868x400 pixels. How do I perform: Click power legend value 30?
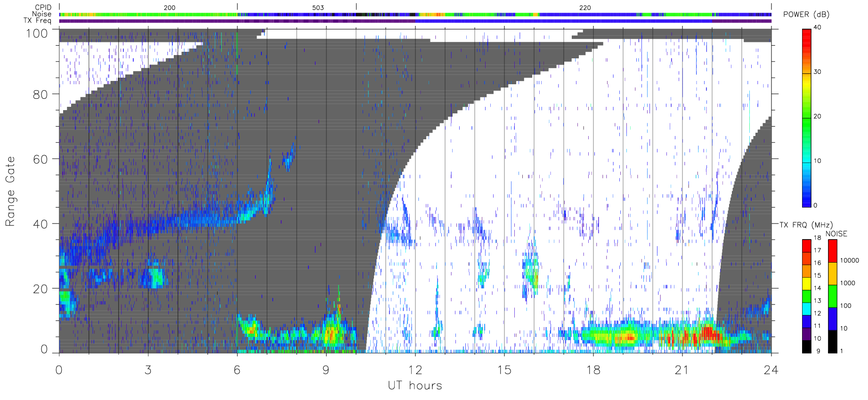817,72
